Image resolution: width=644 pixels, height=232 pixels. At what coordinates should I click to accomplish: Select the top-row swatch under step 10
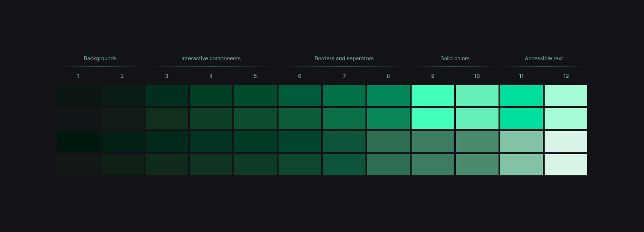[477, 96]
